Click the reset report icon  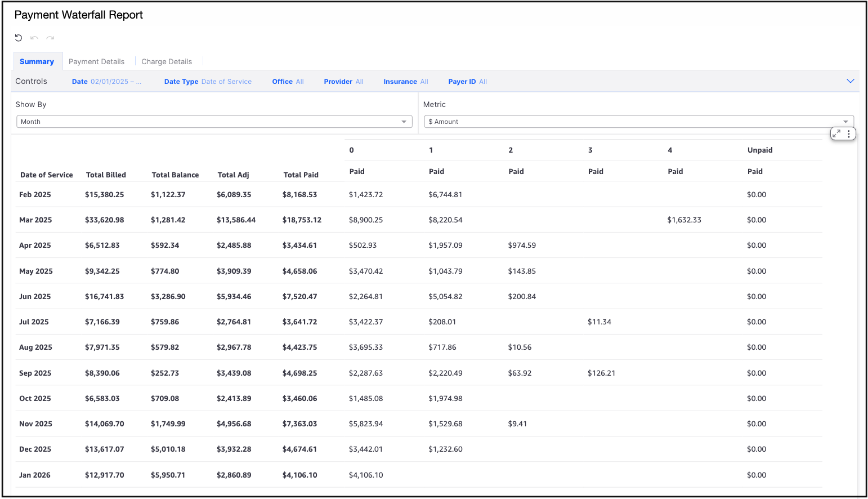tap(19, 38)
